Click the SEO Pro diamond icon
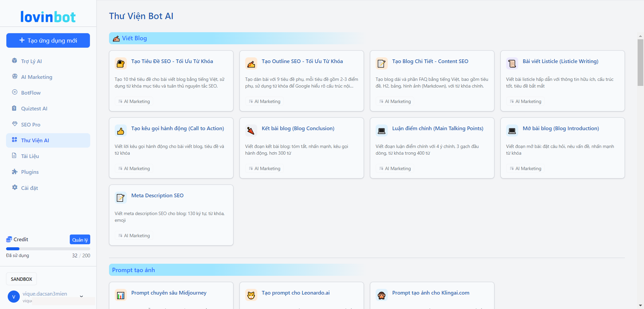The width and height of the screenshot is (644, 309). pyautogui.click(x=14, y=124)
